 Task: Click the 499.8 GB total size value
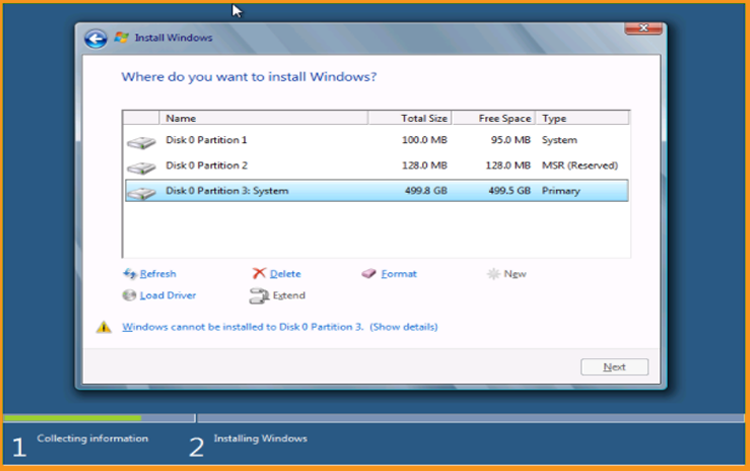coord(426,191)
